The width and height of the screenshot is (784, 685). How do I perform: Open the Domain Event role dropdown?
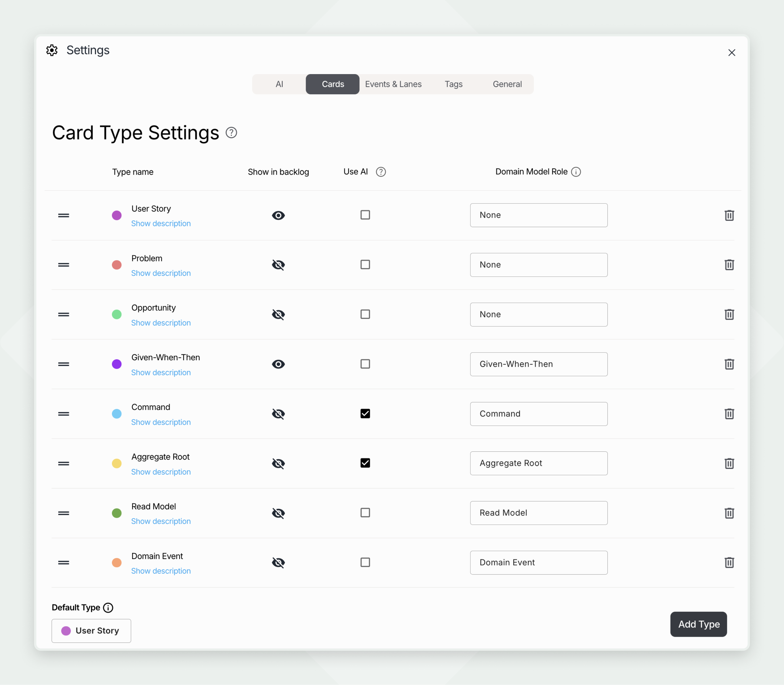click(539, 562)
